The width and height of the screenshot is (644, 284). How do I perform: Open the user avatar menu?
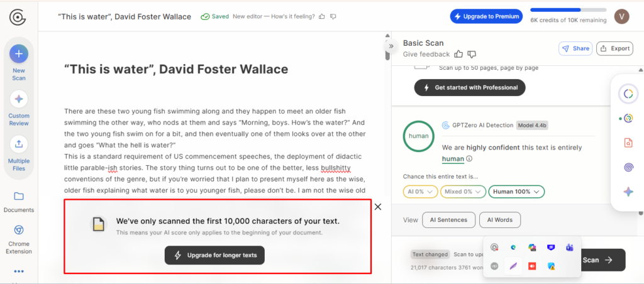(621, 16)
